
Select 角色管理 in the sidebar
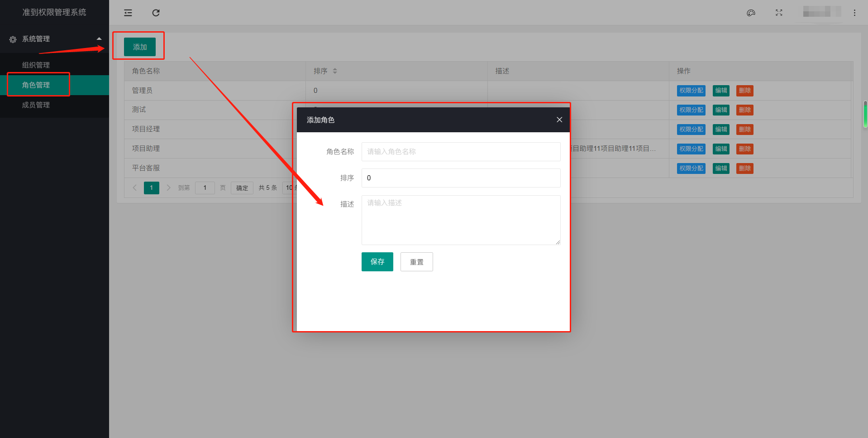(54, 85)
